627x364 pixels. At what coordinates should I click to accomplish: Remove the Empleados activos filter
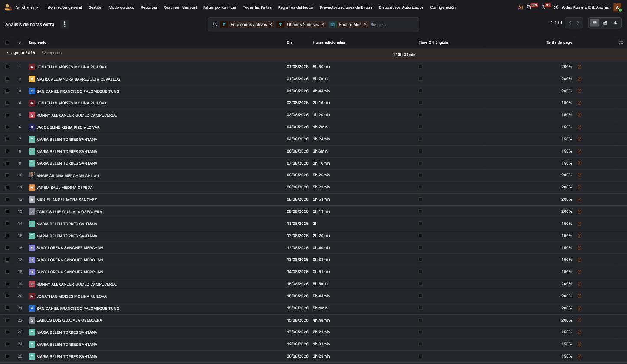271,25
